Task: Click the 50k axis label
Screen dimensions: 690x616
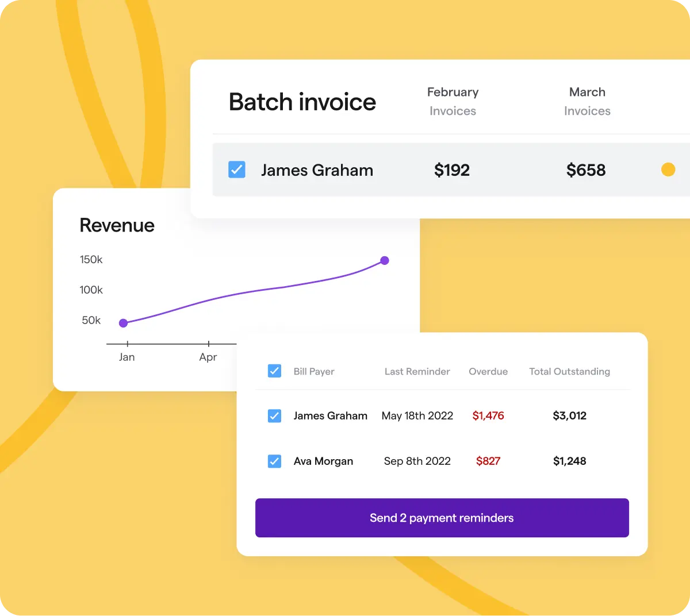Action: click(91, 320)
